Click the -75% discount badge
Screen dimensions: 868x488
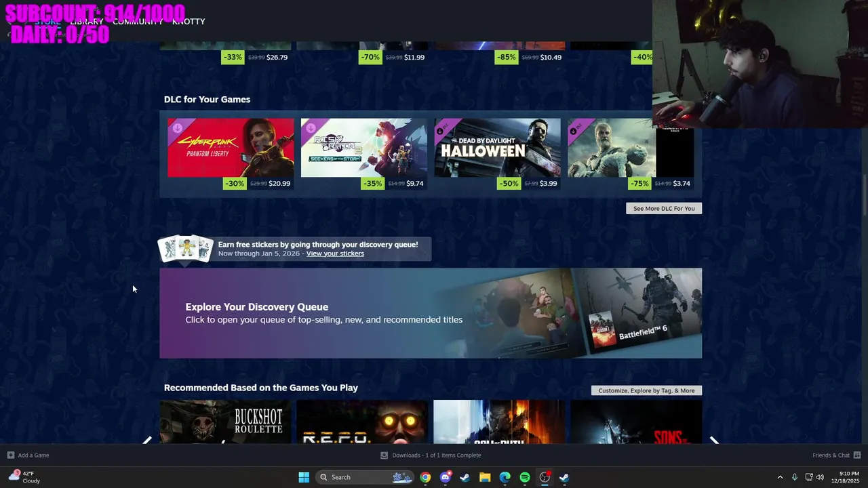[638, 184]
